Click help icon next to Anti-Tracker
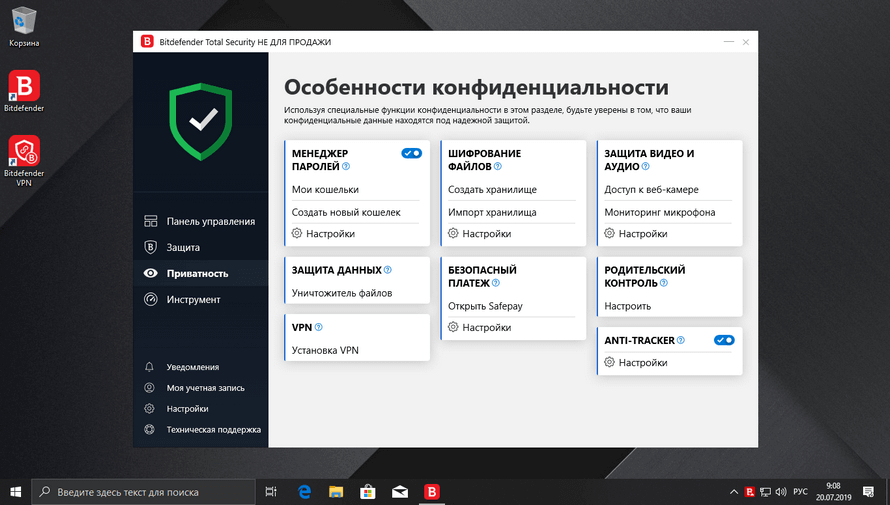This screenshot has height=505, width=890. click(x=681, y=340)
